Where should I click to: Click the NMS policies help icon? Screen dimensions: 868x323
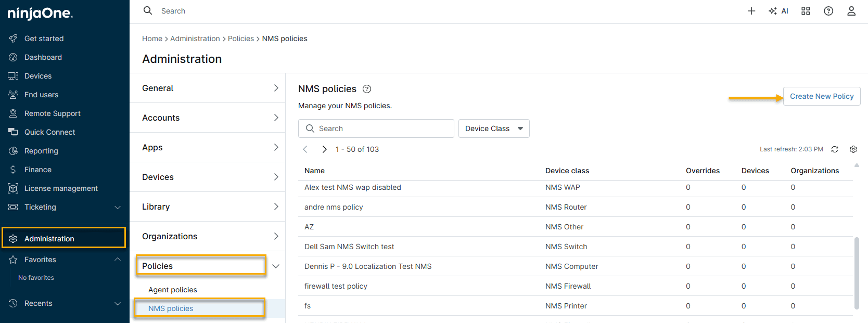coord(367,89)
